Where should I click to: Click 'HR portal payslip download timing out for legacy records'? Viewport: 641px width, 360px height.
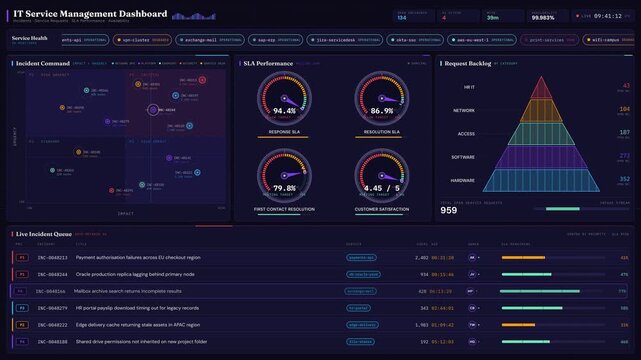coord(137,308)
